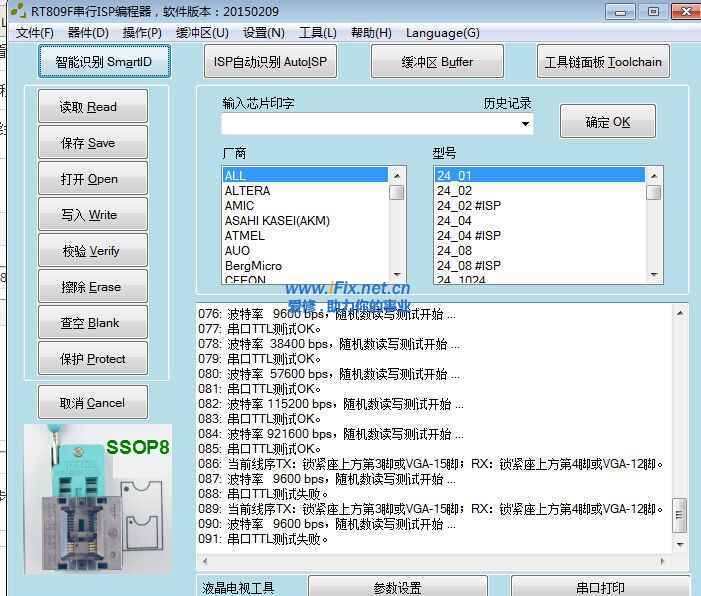
Task: Click the 串口打印 button
Action: tap(600, 587)
